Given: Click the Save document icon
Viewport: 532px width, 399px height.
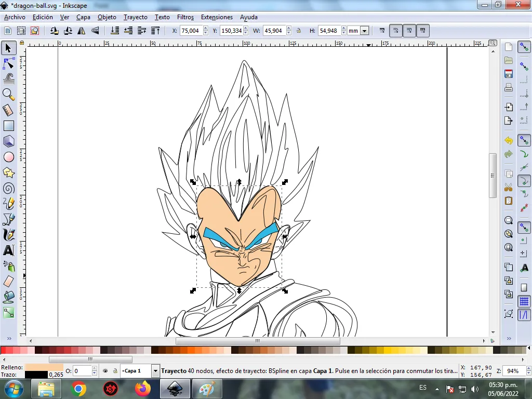Looking at the screenshot, I should pos(508,74).
